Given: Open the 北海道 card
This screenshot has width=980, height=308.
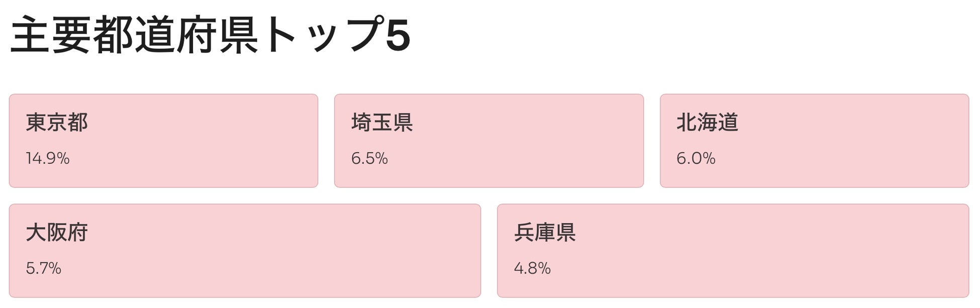Looking at the screenshot, I should tap(814, 141).
